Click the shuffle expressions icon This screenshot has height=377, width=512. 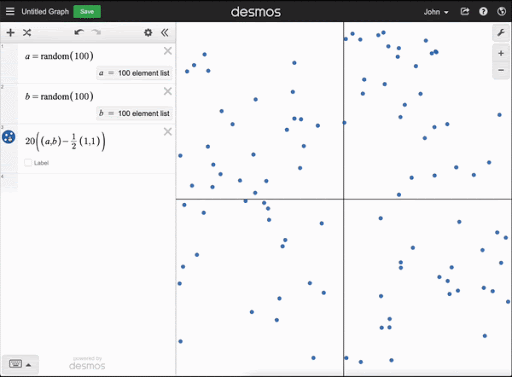27,33
